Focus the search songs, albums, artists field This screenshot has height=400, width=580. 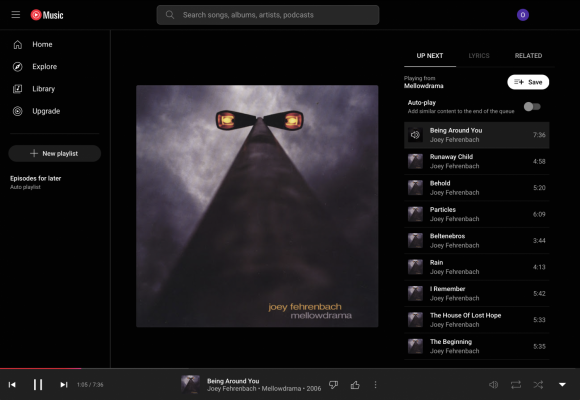point(268,15)
